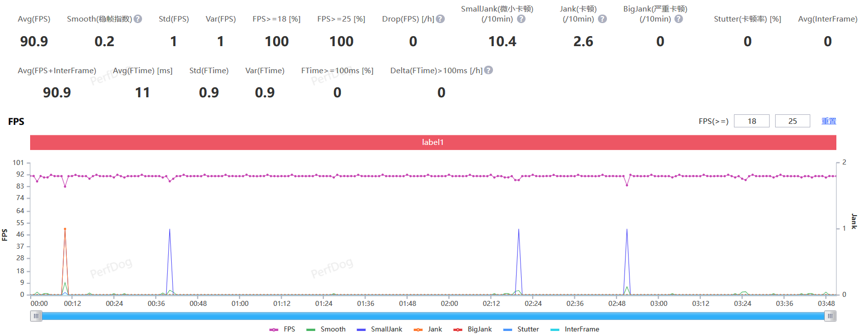Screen dimensions: 868x336
Task: Select the red label1 bar
Action: click(x=433, y=142)
